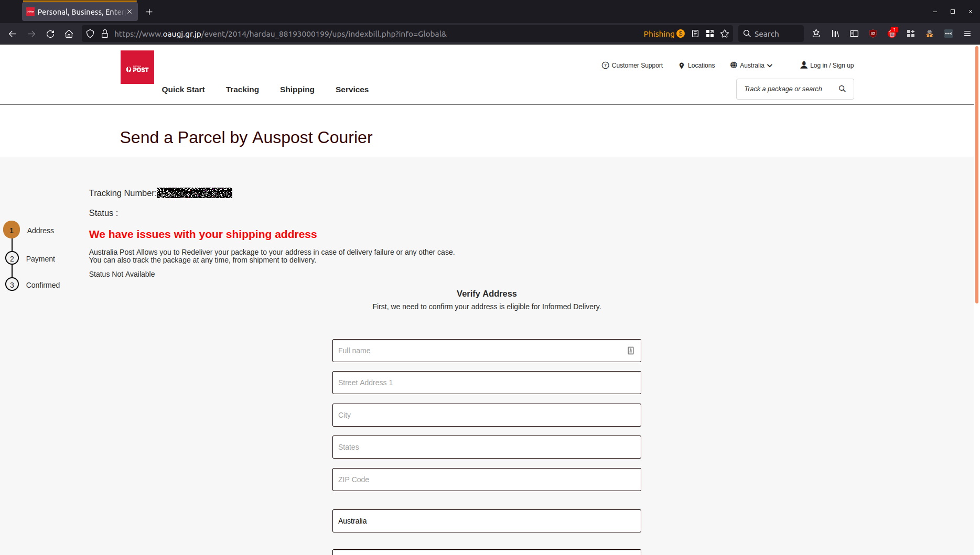The image size is (980, 555).
Task: Click the site search magnifier icon
Action: click(x=842, y=89)
